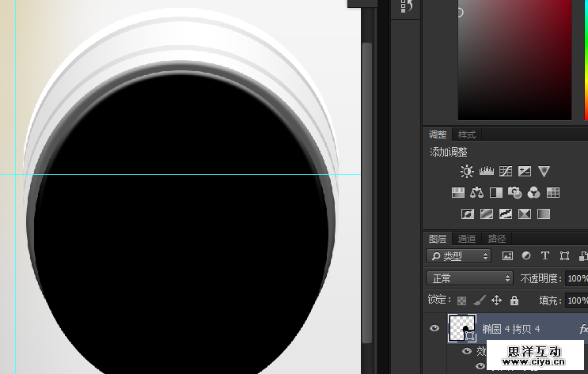Toggle lock position for layer

point(497,300)
